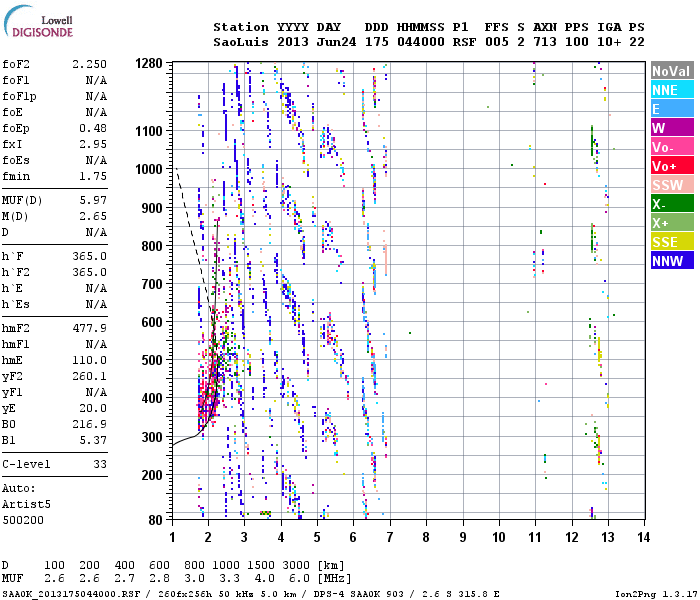The image size is (700, 600).
Task: Click the hmE value 110.0
Action: coord(89,360)
